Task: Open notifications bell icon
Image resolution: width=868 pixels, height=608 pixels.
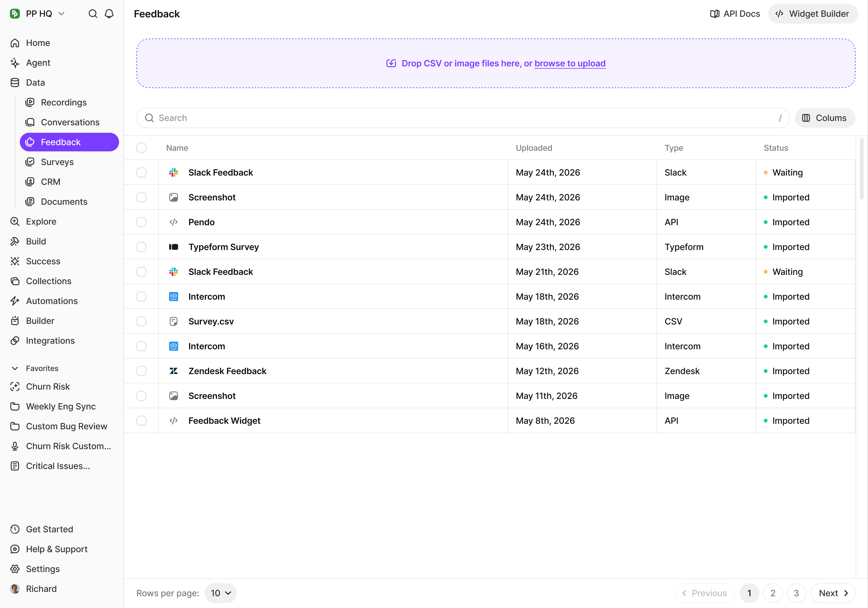Action: 109,14
